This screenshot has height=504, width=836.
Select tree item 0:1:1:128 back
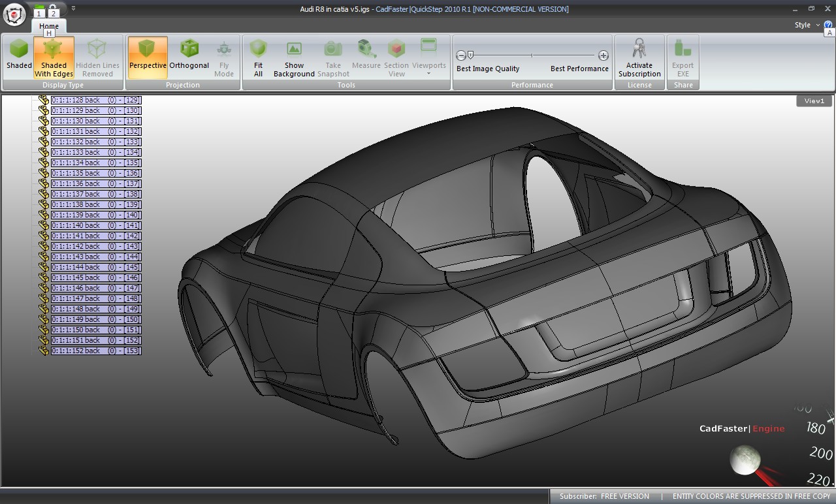[95, 100]
